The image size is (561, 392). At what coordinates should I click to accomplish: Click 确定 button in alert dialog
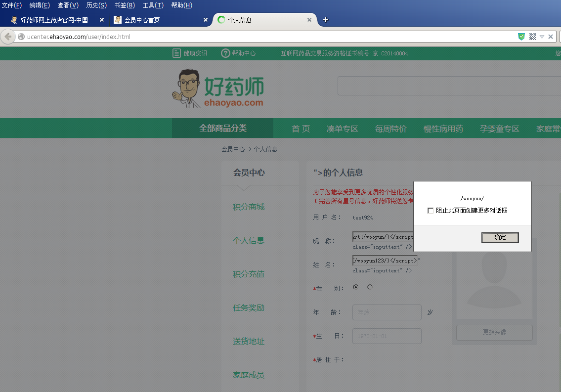(x=500, y=237)
